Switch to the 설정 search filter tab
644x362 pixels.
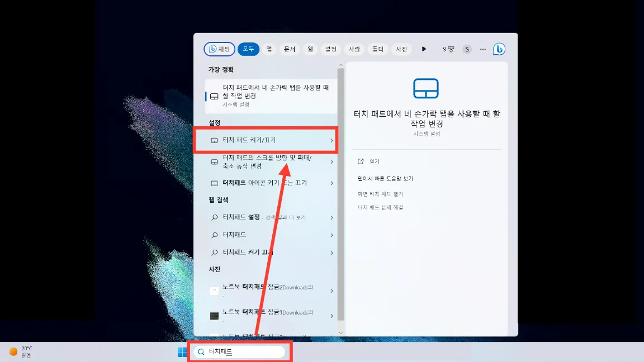[330, 49]
